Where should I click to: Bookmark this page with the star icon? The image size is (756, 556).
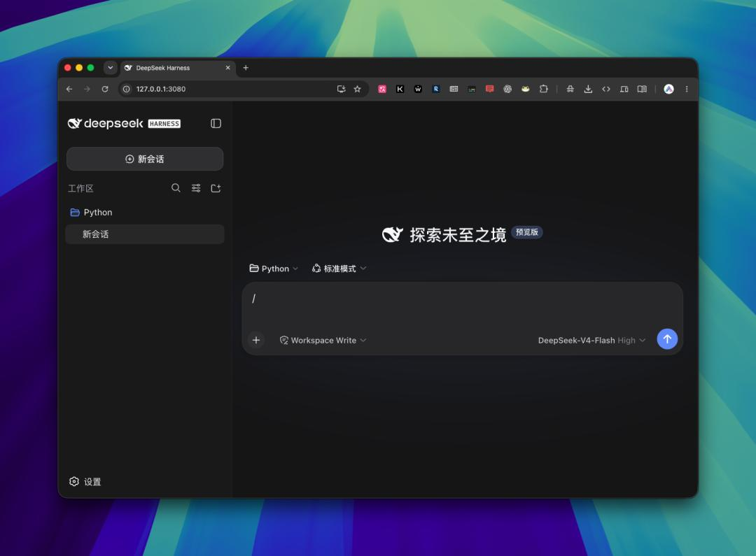coord(357,89)
